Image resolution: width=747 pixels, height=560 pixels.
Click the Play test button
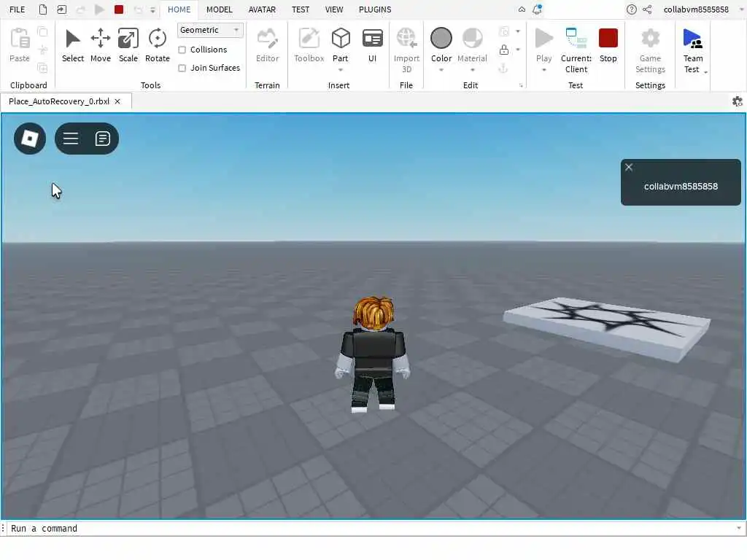[x=543, y=44]
